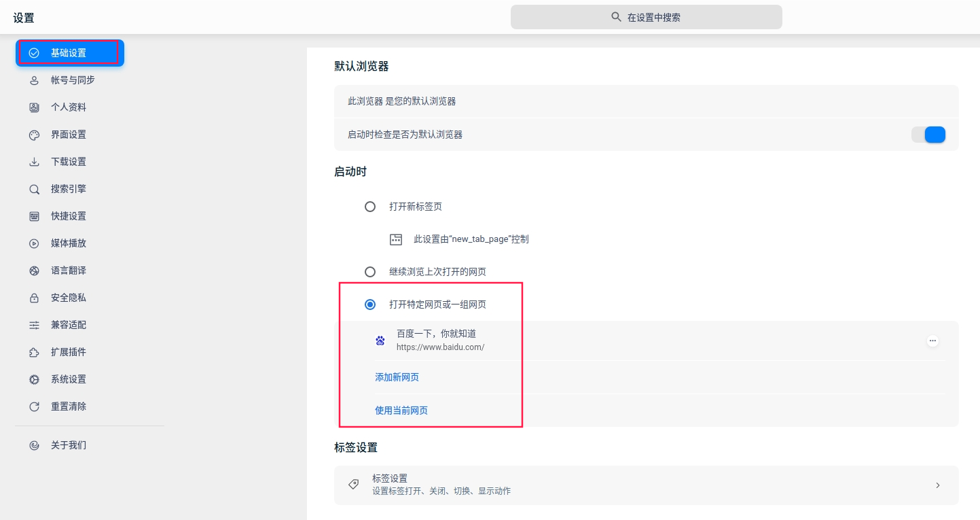Click the 此设置由“new_tab_page”控制 text
This screenshot has width=980, height=520.
pos(471,239)
